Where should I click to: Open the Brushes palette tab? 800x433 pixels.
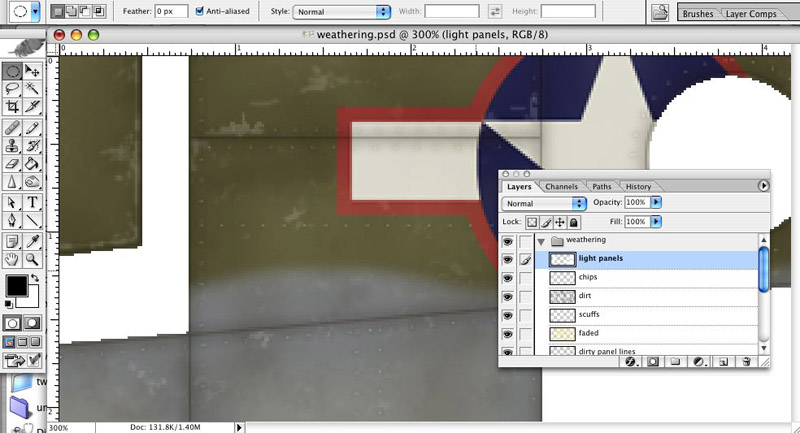click(x=697, y=14)
